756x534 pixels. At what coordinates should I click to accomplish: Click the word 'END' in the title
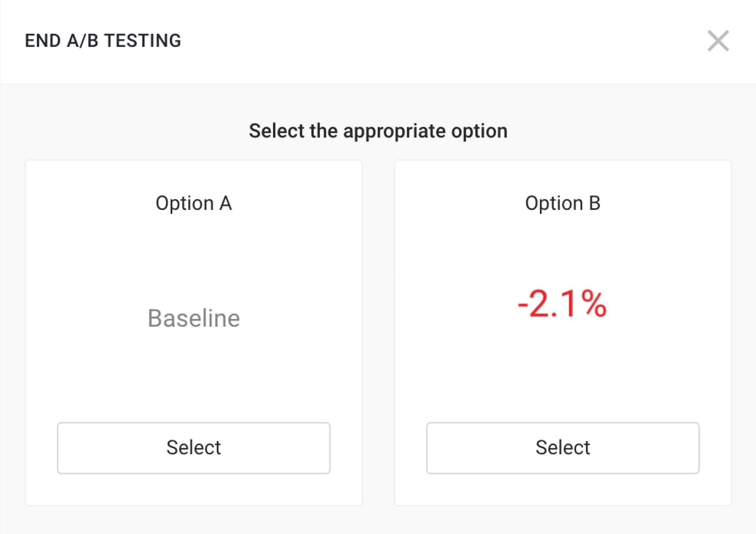(x=43, y=41)
